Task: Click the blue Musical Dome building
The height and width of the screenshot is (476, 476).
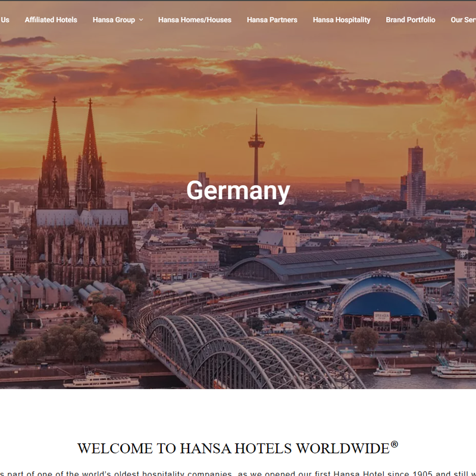Action: (380, 300)
